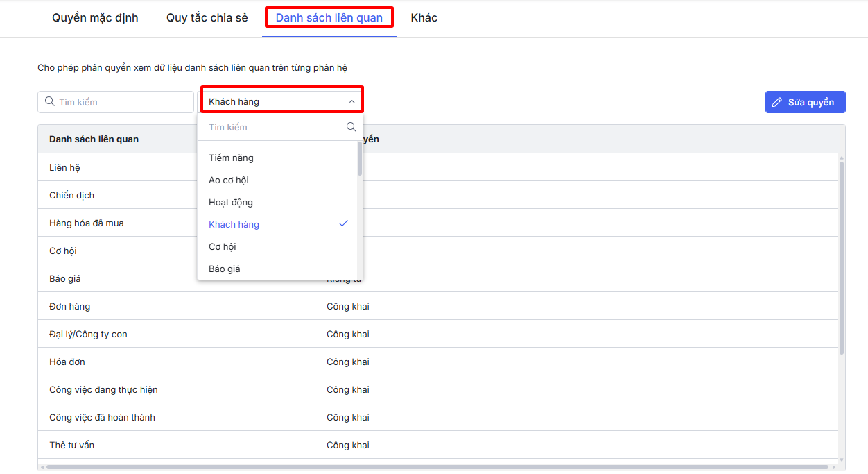Select Báo giá in the dropdown list

225,269
